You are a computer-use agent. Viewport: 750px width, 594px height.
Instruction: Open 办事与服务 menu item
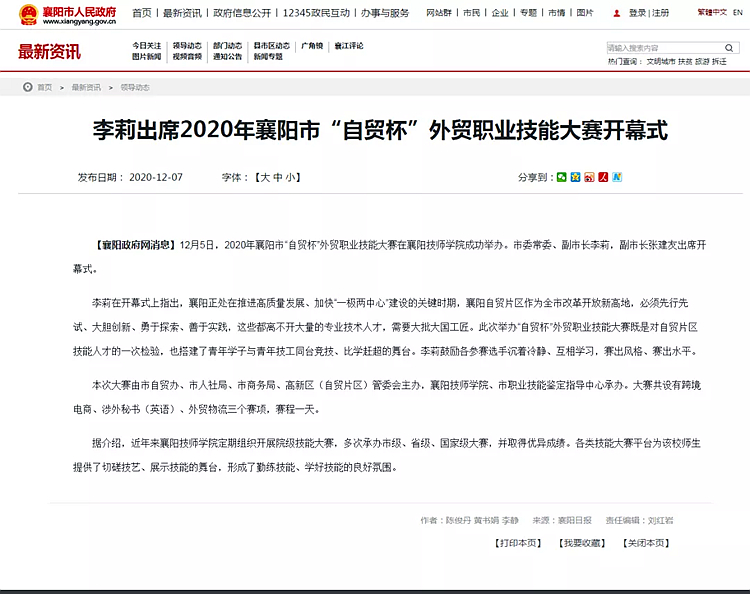(x=385, y=13)
